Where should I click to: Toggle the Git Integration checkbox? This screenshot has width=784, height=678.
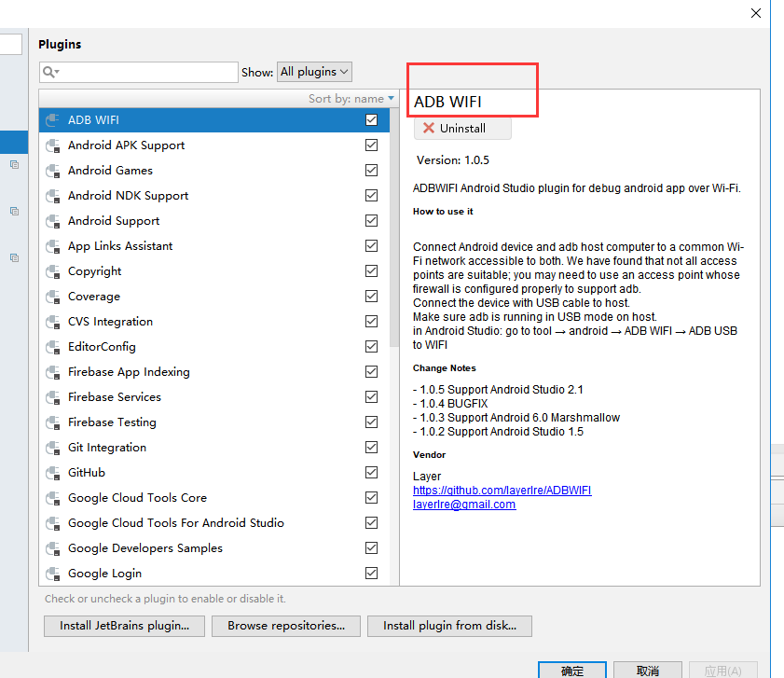[x=372, y=448]
